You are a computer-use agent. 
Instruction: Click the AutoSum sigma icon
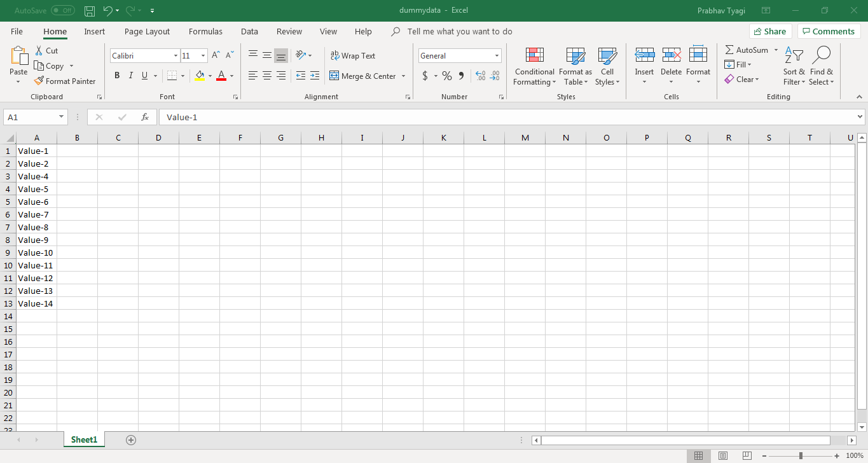click(729, 50)
